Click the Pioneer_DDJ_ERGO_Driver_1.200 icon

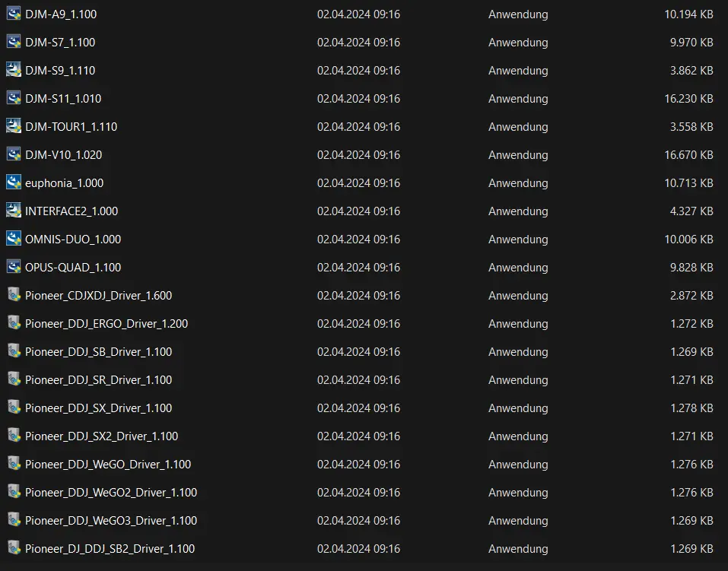click(x=13, y=323)
